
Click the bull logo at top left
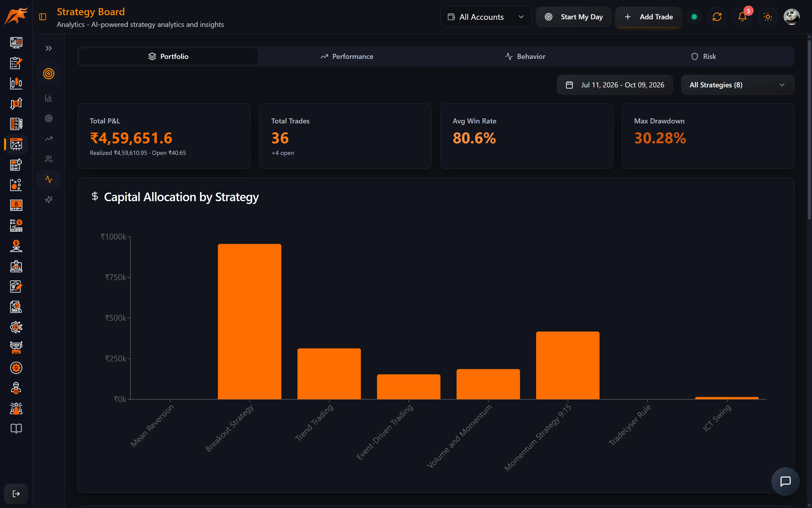tap(16, 16)
